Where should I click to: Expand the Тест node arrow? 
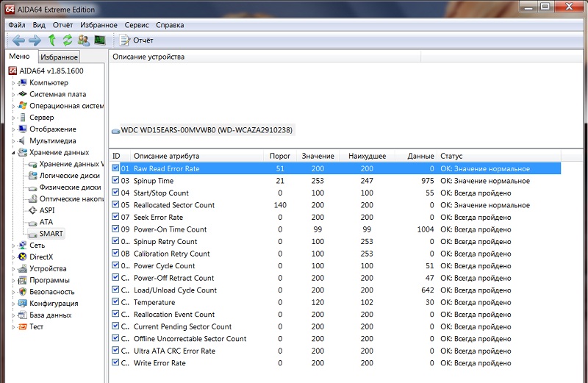[13, 327]
